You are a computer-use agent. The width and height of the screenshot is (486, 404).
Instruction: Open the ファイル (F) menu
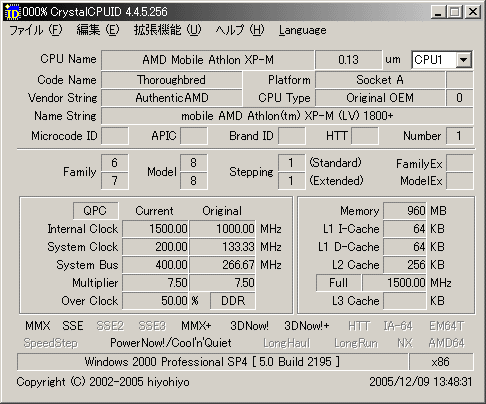(x=36, y=30)
